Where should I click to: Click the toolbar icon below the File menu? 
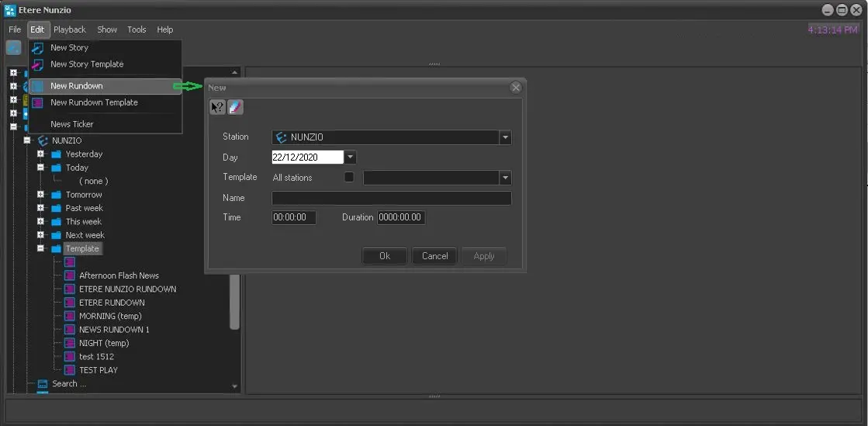pos(13,47)
